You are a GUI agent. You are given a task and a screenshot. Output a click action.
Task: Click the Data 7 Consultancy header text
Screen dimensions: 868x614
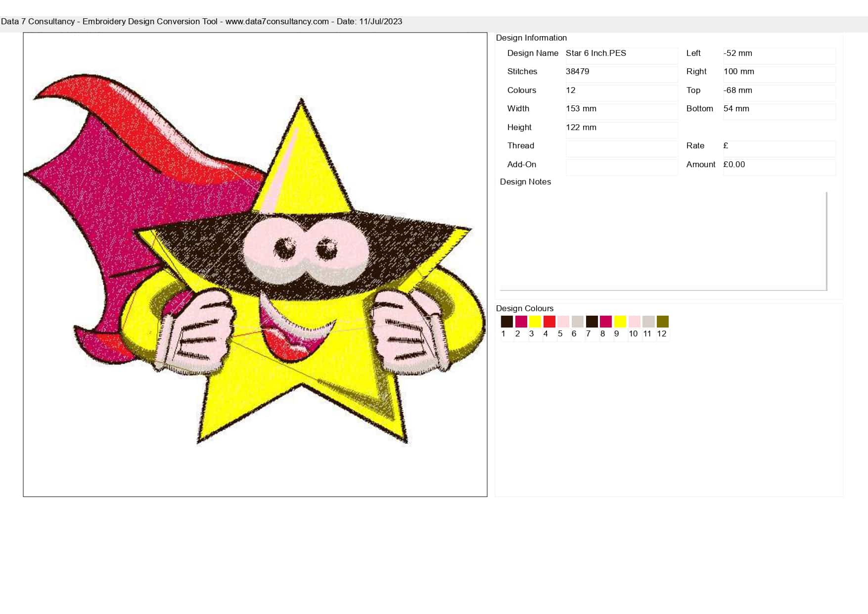point(201,21)
